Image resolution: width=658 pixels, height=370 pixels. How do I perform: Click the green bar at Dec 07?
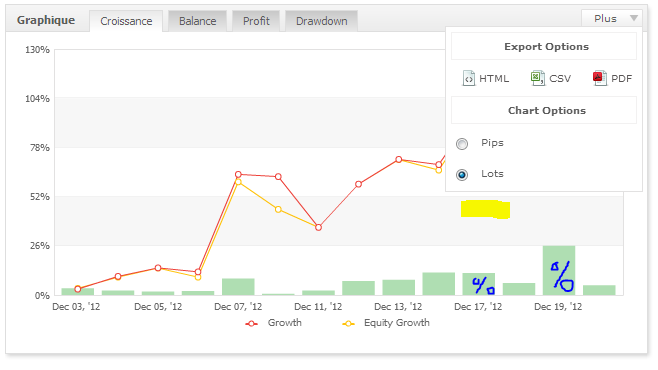[238, 287]
